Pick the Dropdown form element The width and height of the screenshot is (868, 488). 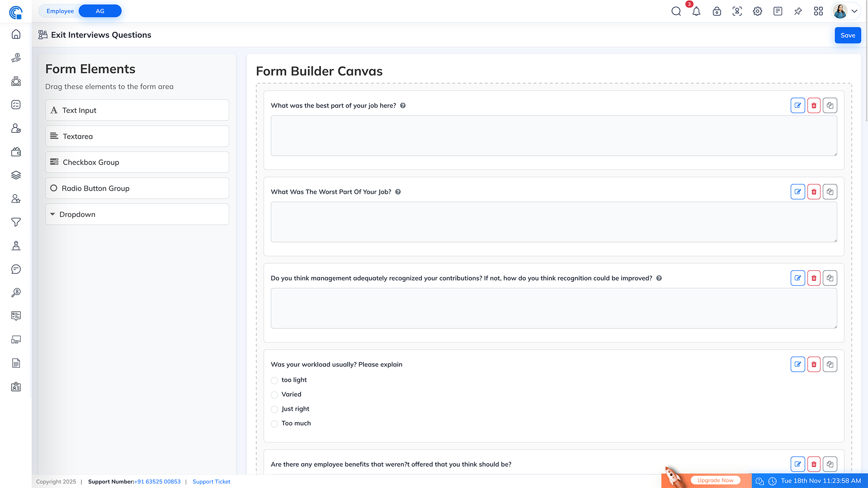pyautogui.click(x=137, y=214)
